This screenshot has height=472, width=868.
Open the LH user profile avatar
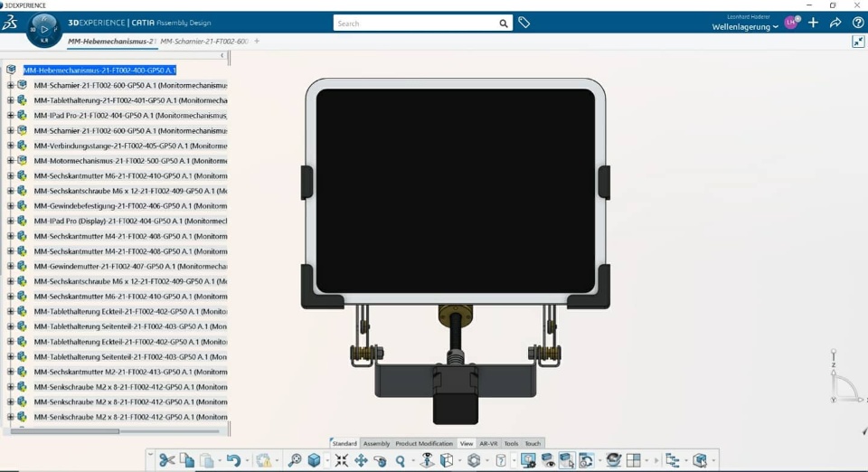[x=792, y=23]
